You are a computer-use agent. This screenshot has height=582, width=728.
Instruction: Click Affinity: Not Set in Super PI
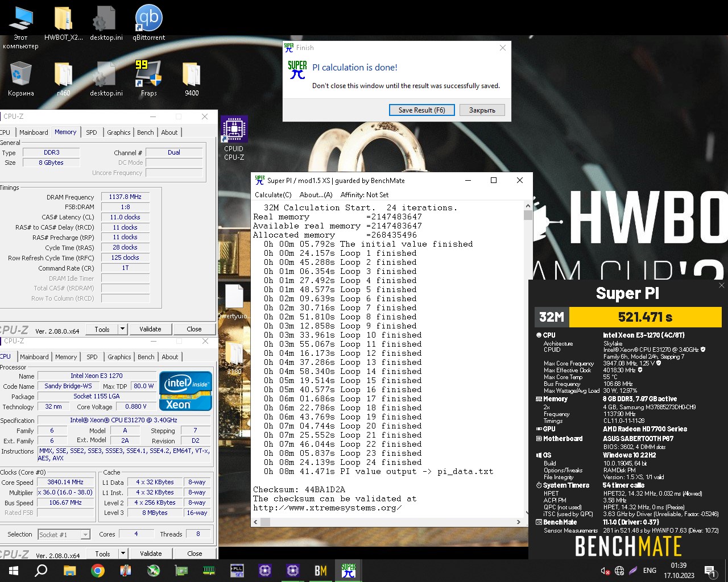click(365, 194)
